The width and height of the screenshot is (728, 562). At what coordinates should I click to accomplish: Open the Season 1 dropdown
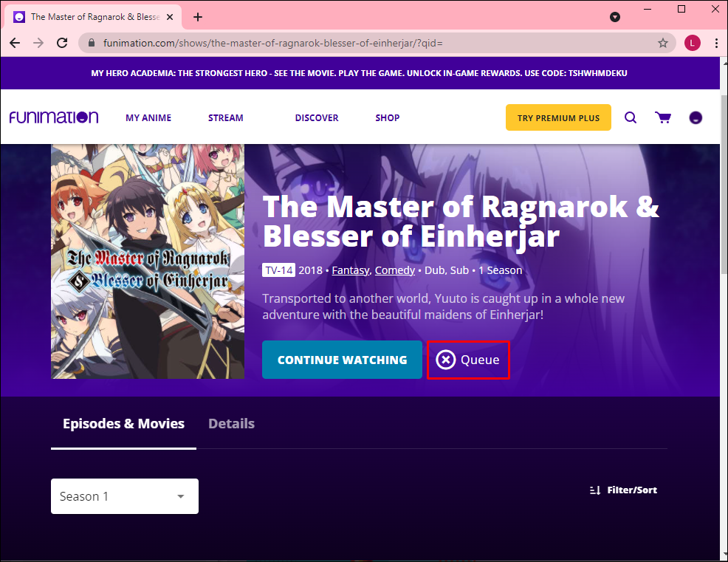125,496
